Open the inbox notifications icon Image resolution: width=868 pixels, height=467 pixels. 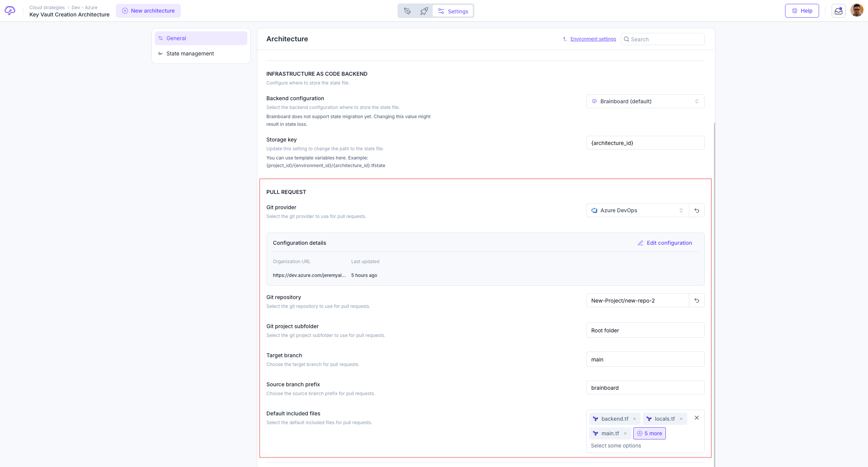838,11
